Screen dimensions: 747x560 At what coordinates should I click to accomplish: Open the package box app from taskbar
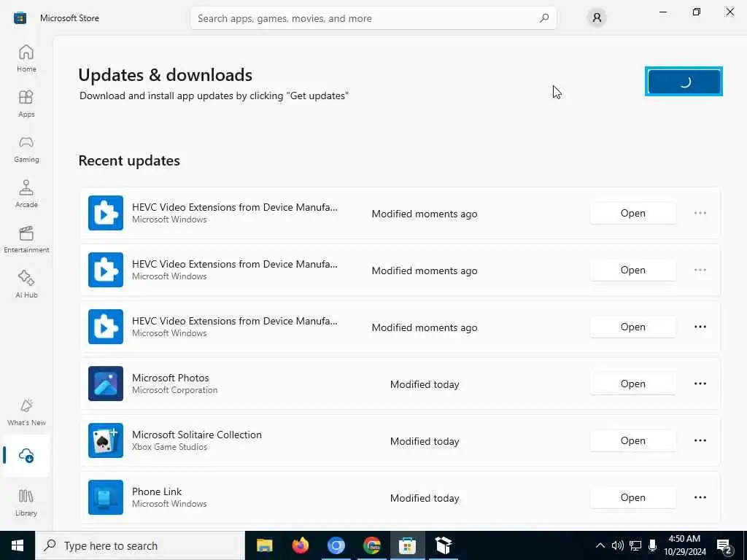pyautogui.click(x=443, y=545)
